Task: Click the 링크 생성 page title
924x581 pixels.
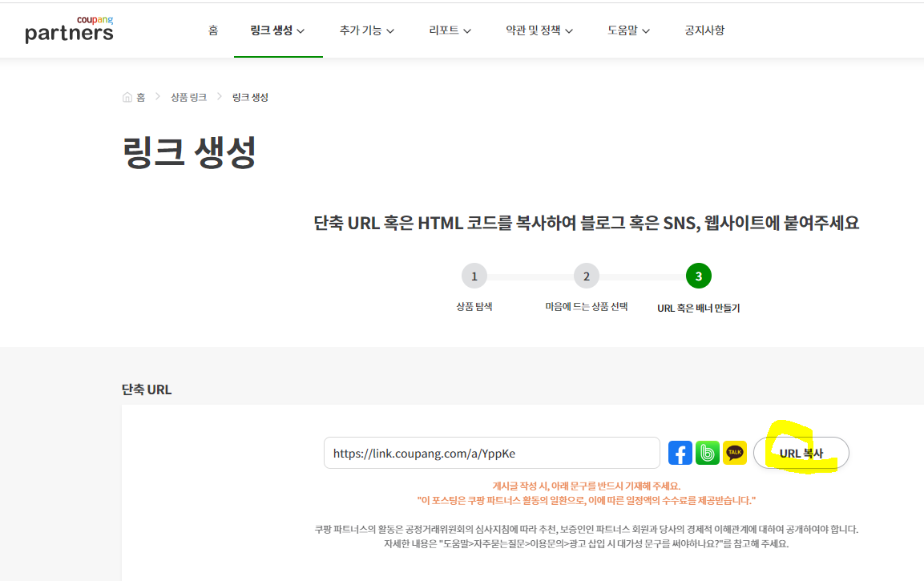Action: (x=189, y=152)
